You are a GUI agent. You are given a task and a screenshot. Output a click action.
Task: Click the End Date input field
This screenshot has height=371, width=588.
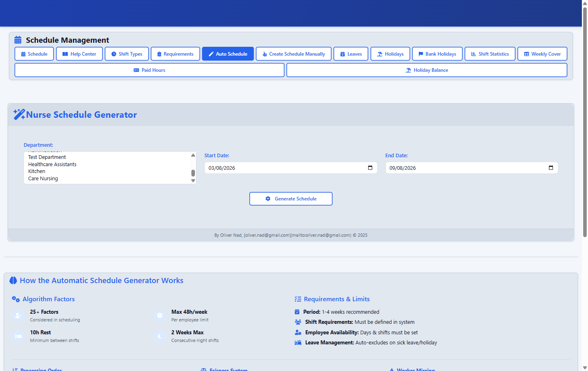(x=472, y=168)
